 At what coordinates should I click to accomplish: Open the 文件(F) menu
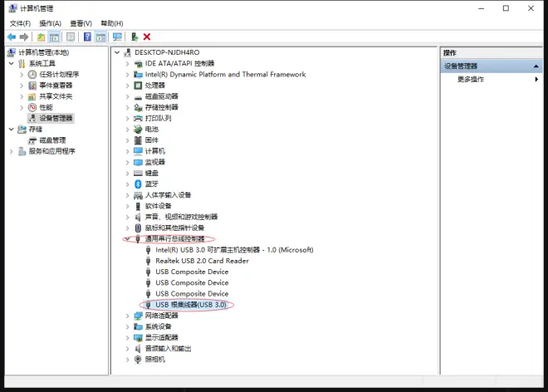point(20,23)
